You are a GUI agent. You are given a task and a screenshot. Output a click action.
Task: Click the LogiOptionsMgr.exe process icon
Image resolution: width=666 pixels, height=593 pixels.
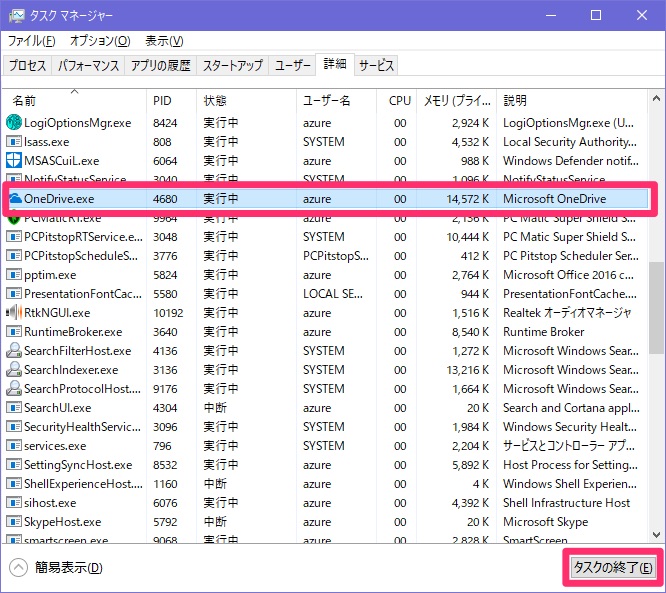pos(14,123)
